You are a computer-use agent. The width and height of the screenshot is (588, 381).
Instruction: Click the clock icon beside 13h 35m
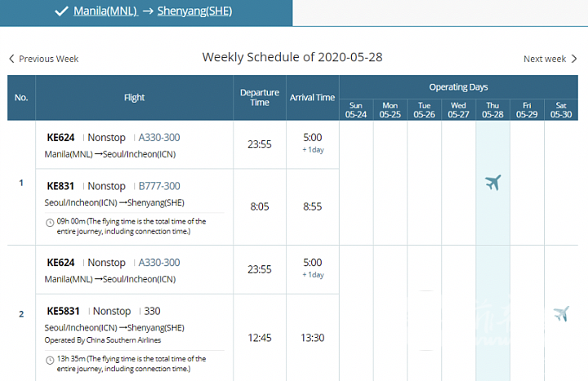coord(50,360)
